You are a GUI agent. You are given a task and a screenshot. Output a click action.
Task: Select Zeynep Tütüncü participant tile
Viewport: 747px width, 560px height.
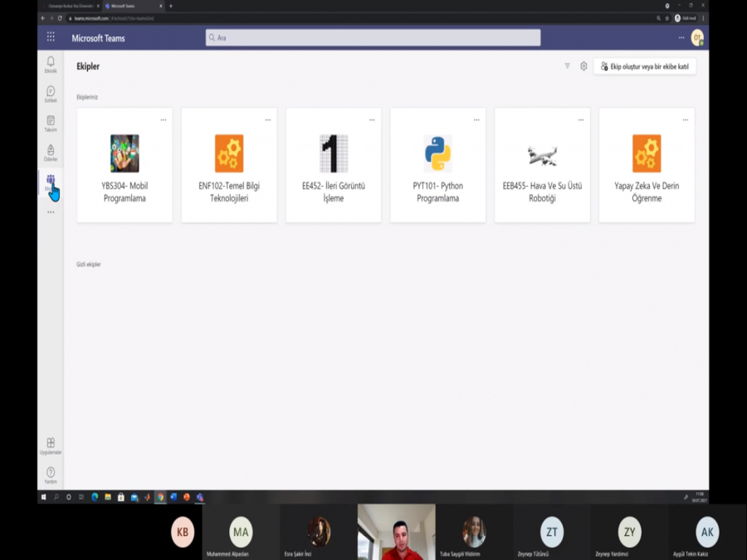pos(552,532)
